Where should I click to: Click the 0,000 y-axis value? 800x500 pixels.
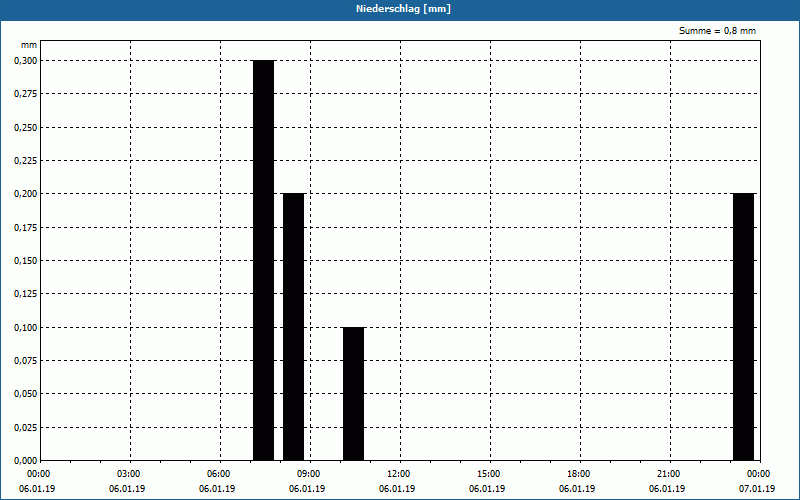click(x=26, y=461)
